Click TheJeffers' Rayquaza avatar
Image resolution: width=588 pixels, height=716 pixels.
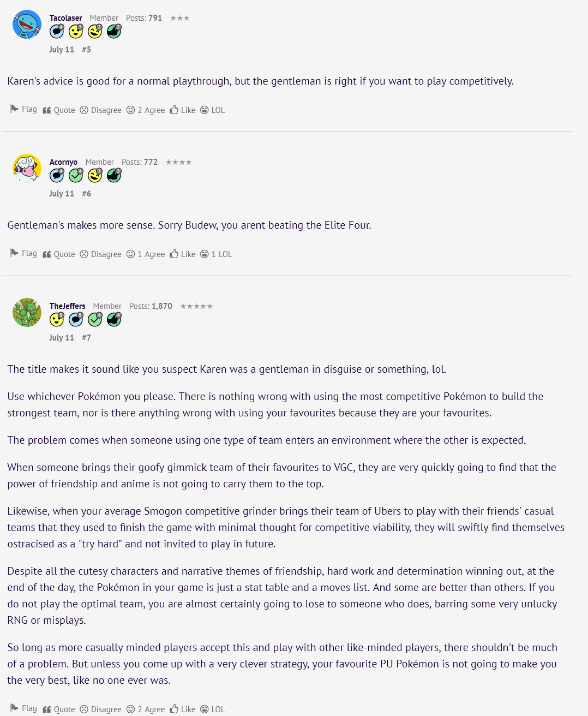27,313
